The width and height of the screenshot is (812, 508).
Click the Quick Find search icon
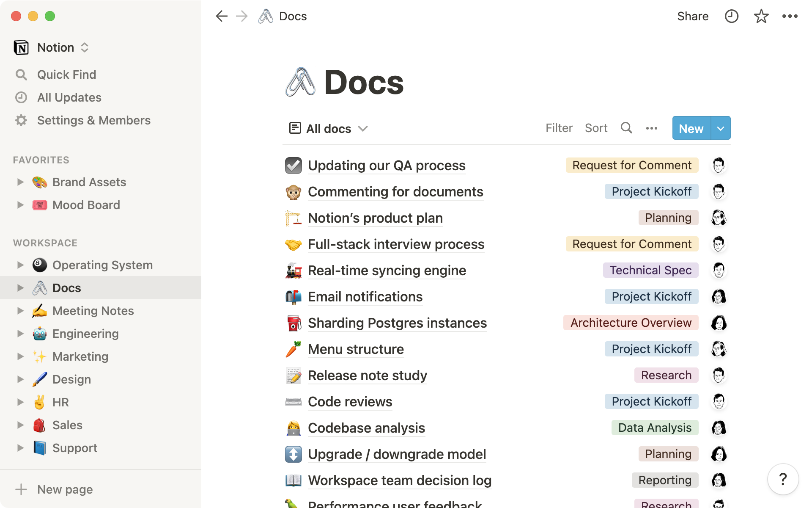pyautogui.click(x=21, y=75)
